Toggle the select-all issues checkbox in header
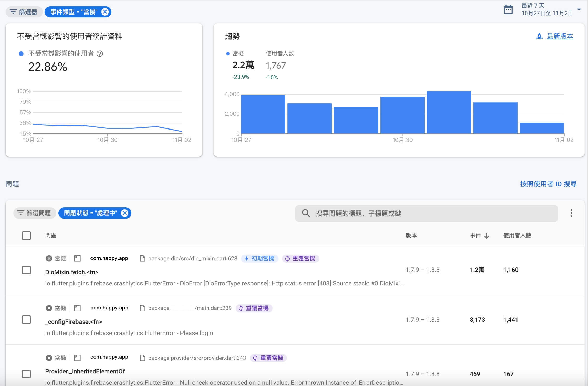588x386 pixels. (x=26, y=236)
